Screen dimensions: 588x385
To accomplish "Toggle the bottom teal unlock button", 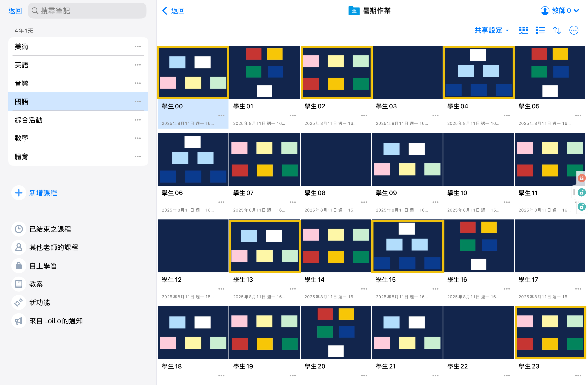I will point(582,207).
